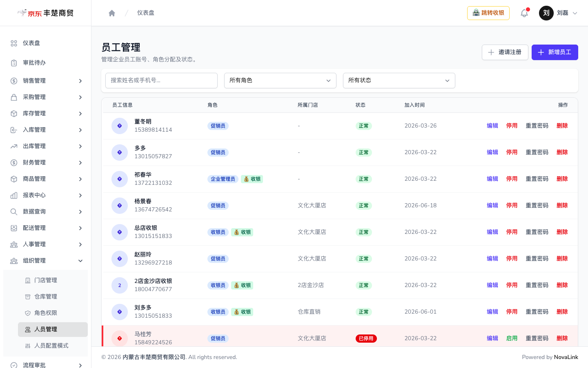This screenshot has height=368, width=588.
Task: Open 角色权限 in the sidebar
Action: [x=53, y=313]
